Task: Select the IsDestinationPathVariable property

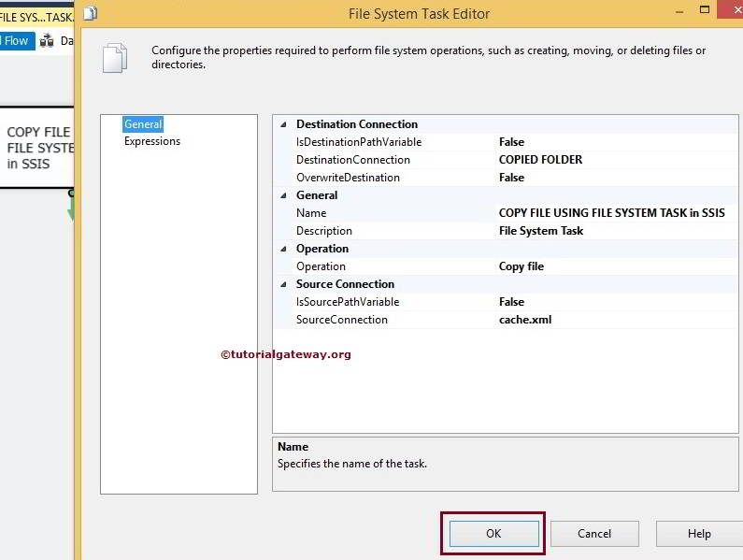Action: point(359,142)
